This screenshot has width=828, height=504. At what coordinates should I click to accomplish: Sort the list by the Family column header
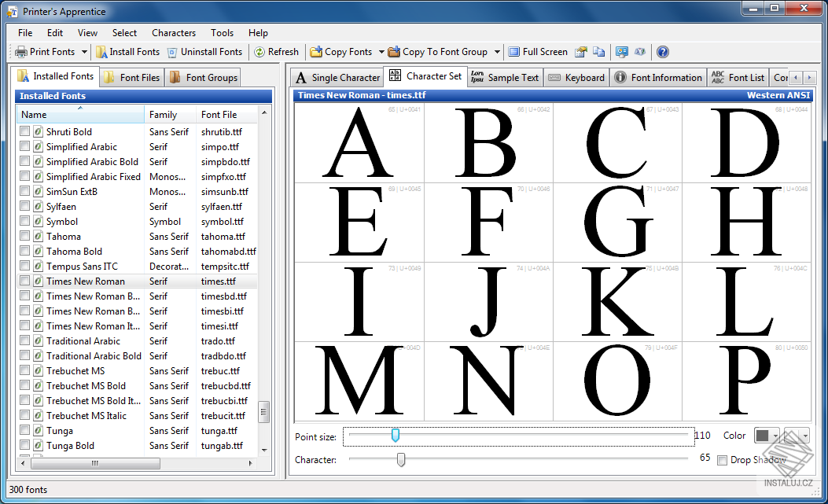pyautogui.click(x=170, y=115)
